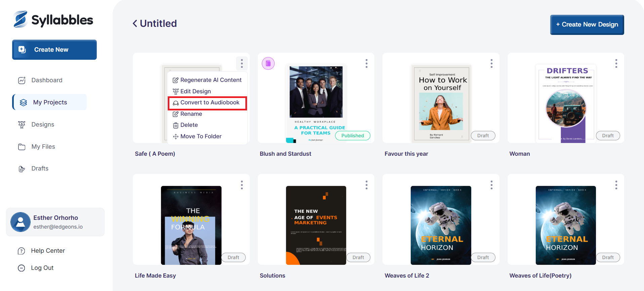Click the Dashboard chart icon
The image size is (644, 291).
tap(22, 80)
